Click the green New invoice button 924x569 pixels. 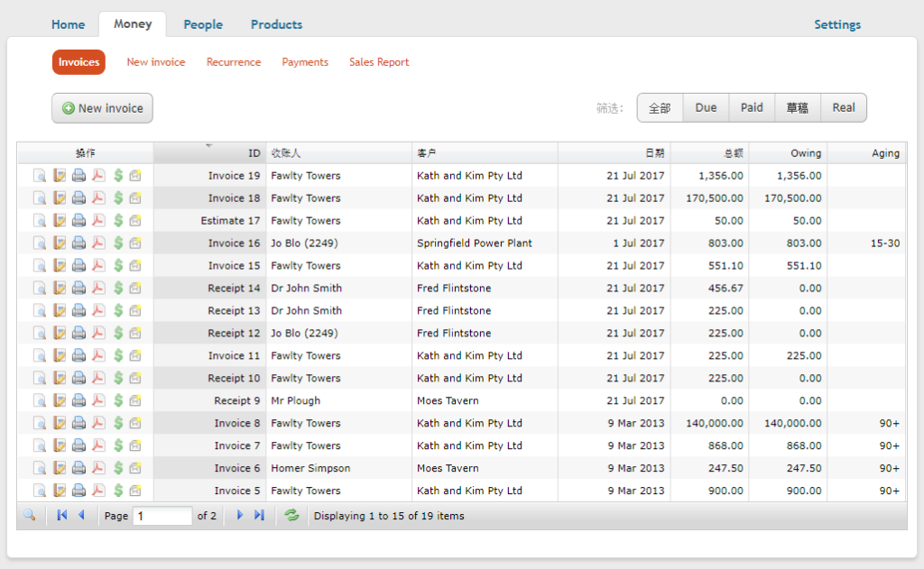pyautogui.click(x=102, y=108)
